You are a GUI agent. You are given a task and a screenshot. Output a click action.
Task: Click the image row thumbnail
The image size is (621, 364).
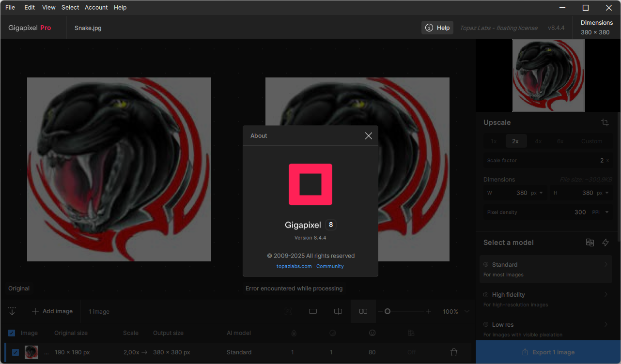tap(31, 352)
